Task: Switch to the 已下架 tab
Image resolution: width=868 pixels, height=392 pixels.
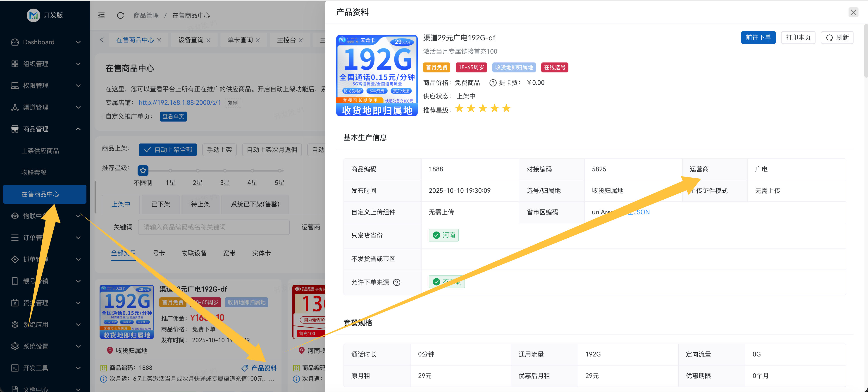Action: (160, 204)
